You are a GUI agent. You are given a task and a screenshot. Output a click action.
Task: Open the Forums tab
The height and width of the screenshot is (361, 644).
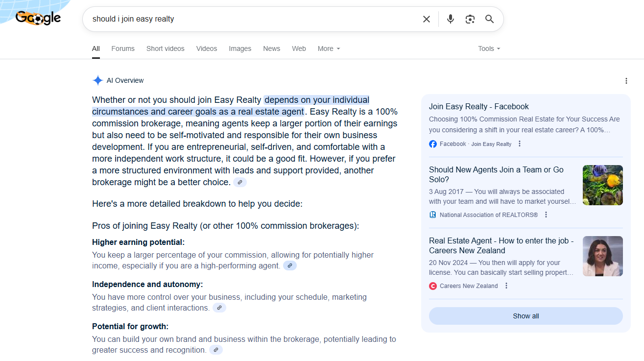123,48
